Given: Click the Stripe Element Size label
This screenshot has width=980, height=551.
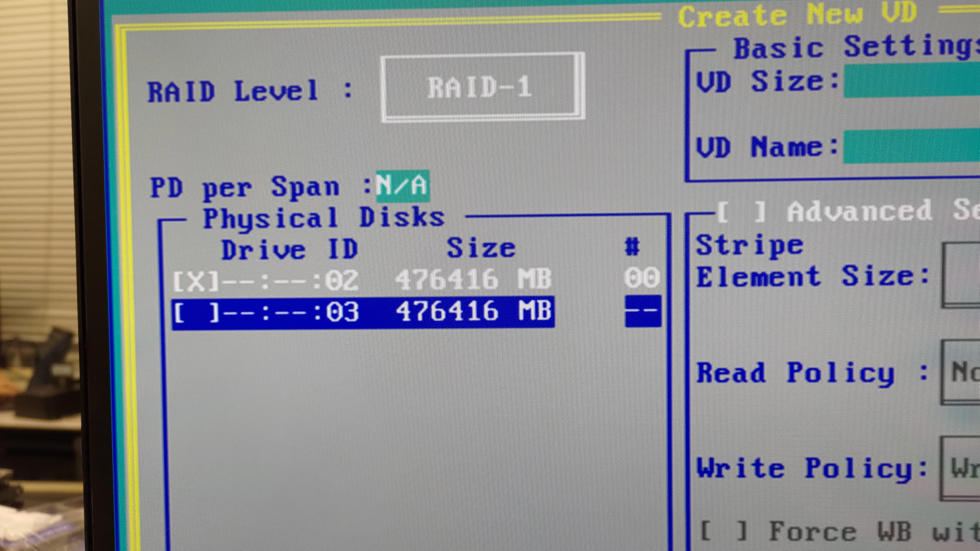Looking at the screenshot, I should click(x=813, y=261).
